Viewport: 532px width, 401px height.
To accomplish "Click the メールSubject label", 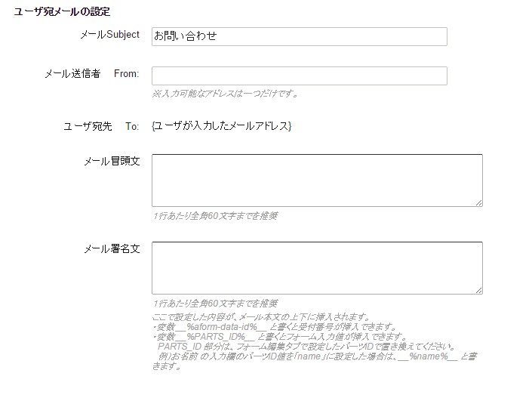I will click(109, 35).
